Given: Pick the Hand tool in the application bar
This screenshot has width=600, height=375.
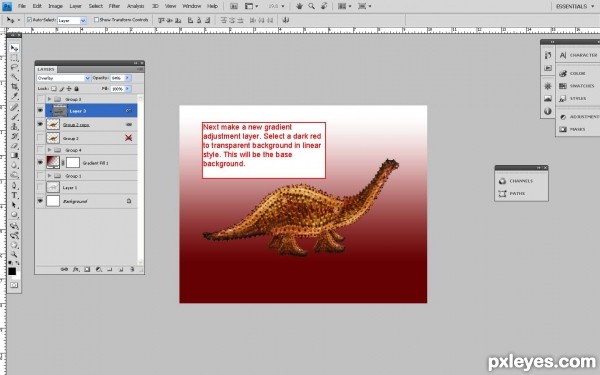Looking at the screenshot, I should pos(300,6).
